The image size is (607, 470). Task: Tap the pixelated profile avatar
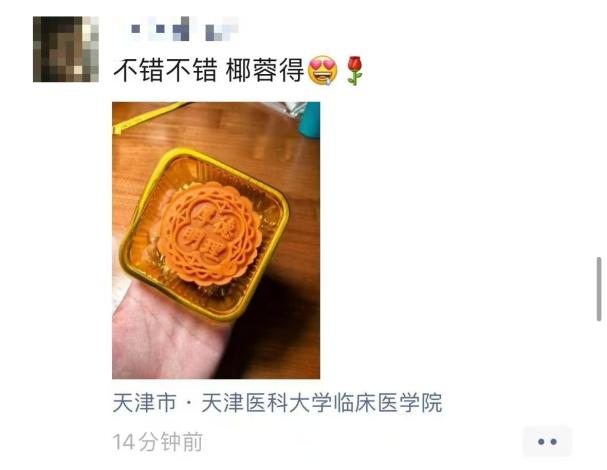click(x=66, y=49)
